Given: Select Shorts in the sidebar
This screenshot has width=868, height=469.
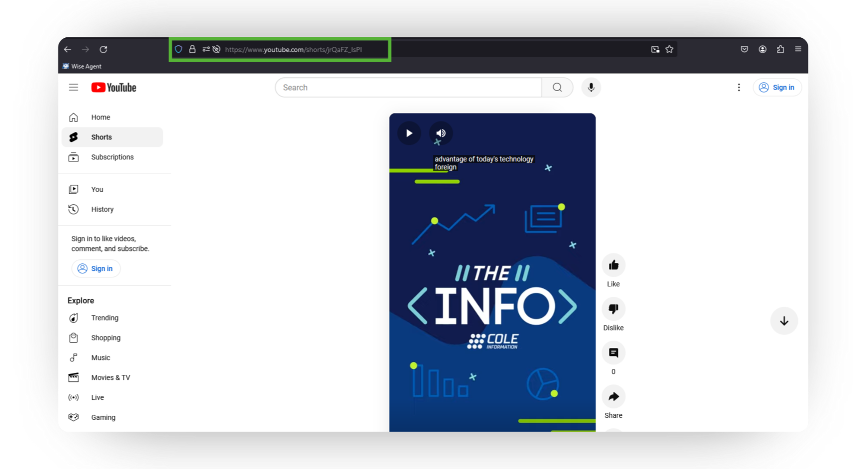Looking at the screenshot, I should point(112,137).
